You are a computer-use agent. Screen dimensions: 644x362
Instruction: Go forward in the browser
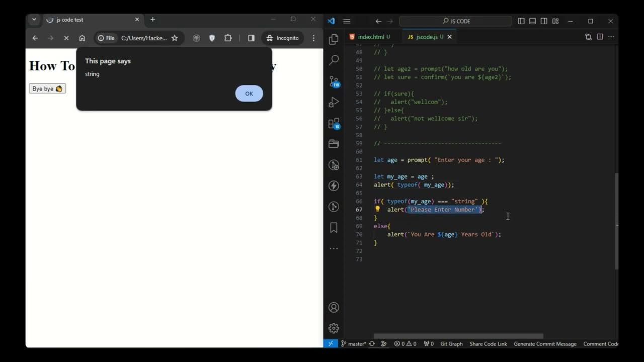tap(50, 38)
